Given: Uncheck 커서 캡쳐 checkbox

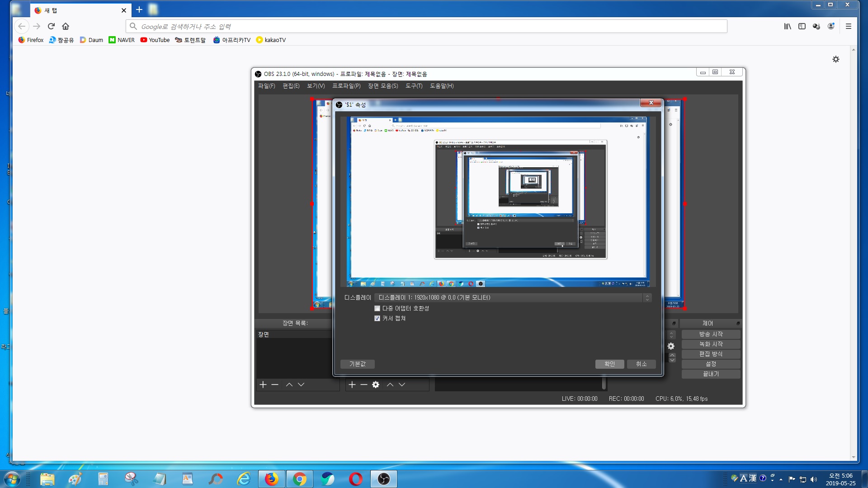Looking at the screenshot, I should 377,319.
